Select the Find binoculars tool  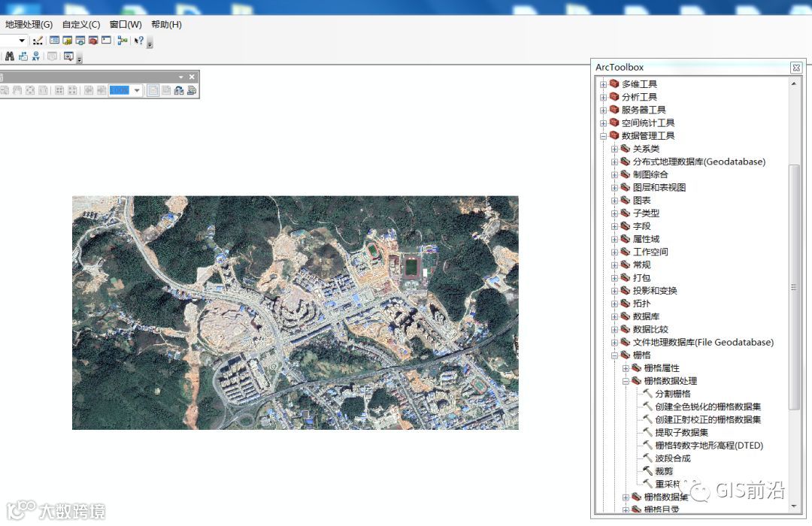pyautogui.click(x=10, y=56)
